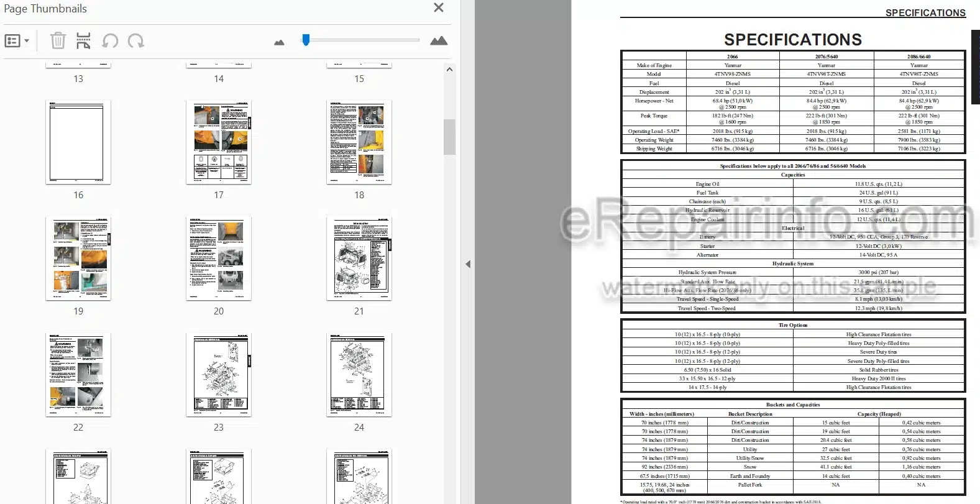Select page 18 thumbnail
The image size is (980, 504).
(x=359, y=142)
